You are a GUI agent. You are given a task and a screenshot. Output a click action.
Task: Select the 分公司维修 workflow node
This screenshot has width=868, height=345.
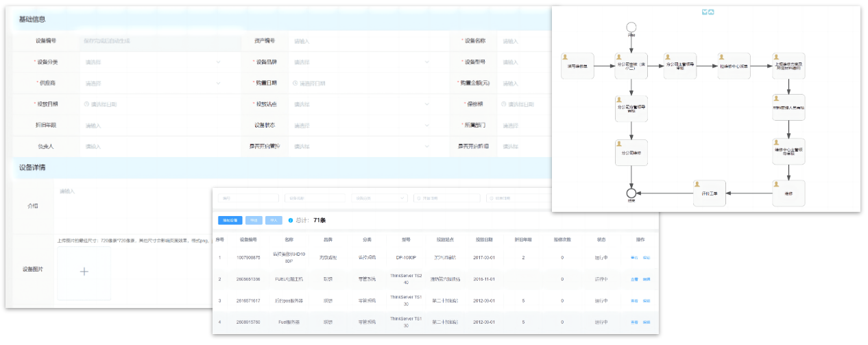click(x=631, y=152)
